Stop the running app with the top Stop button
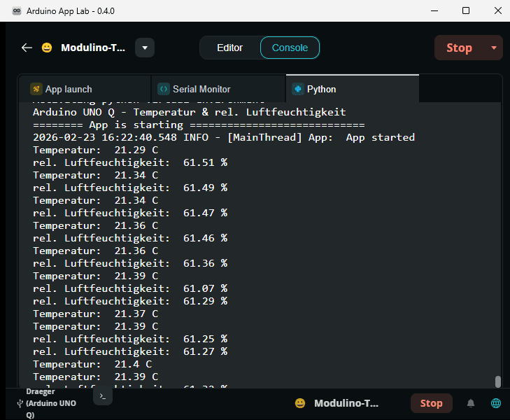Image resolution: width=510 pixels, height=420 pixels. [x=459, y=48]
